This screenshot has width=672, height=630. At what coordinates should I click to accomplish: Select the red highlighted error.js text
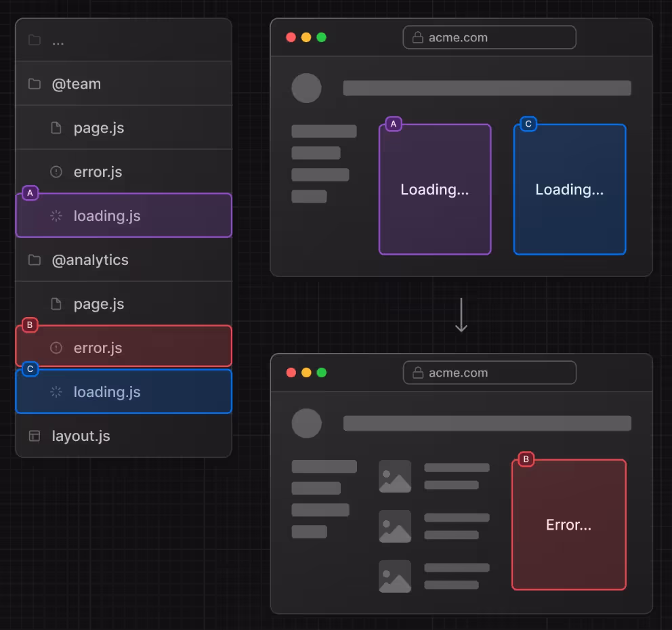pyautogui.click(x=98, y=348)
